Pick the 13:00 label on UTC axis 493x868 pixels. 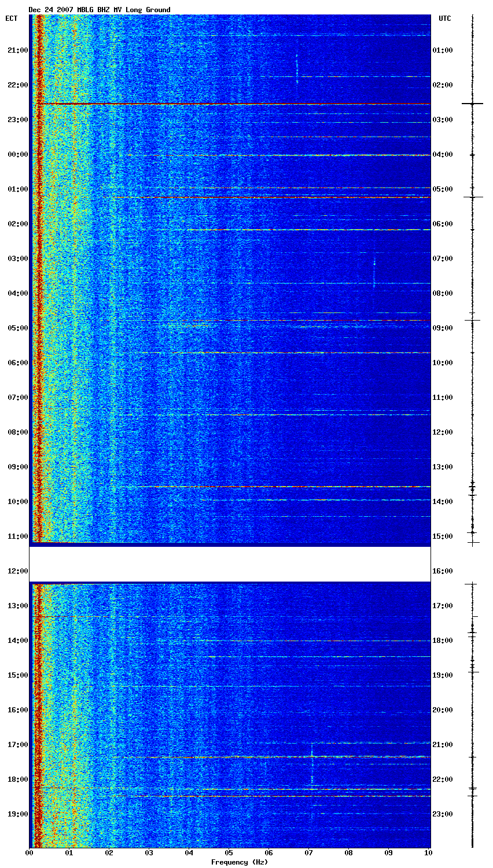(443, 467)
